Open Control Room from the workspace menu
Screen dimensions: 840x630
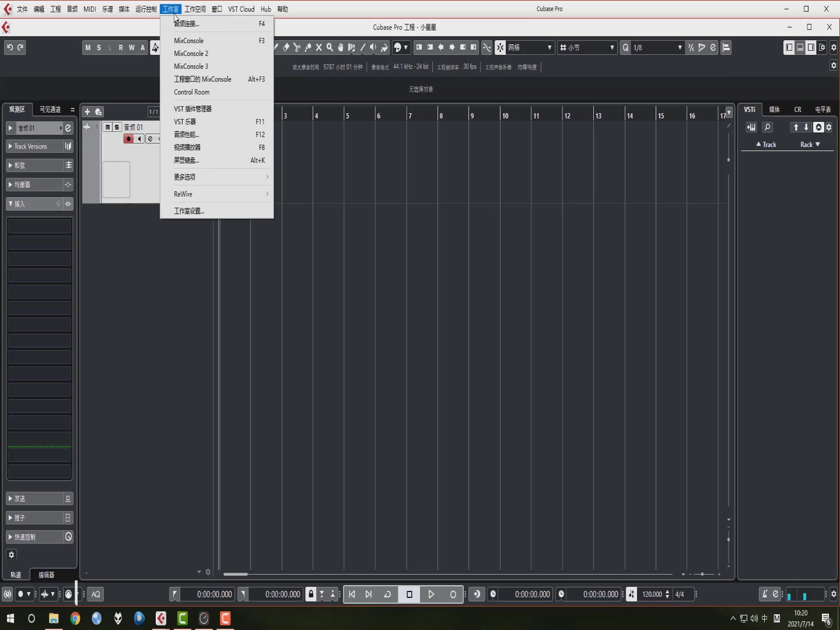(x=191, y=92)
